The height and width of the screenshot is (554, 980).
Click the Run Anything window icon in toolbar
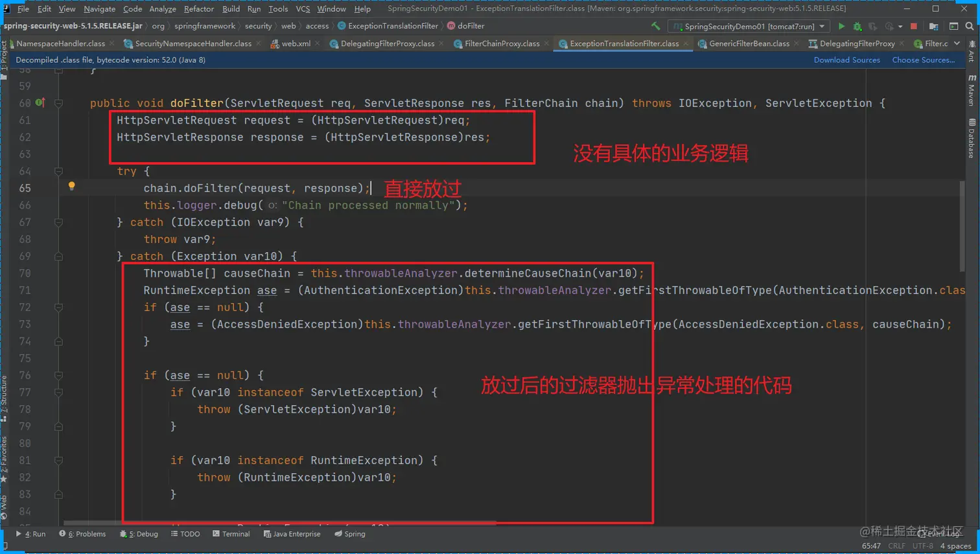(x=953, y=27)
